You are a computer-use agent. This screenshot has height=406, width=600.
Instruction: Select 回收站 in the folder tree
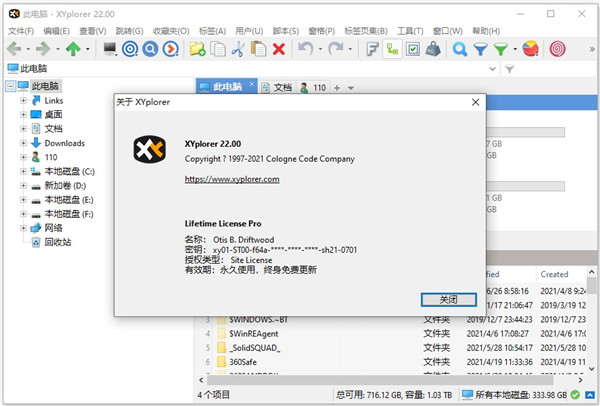pos(58,242)
